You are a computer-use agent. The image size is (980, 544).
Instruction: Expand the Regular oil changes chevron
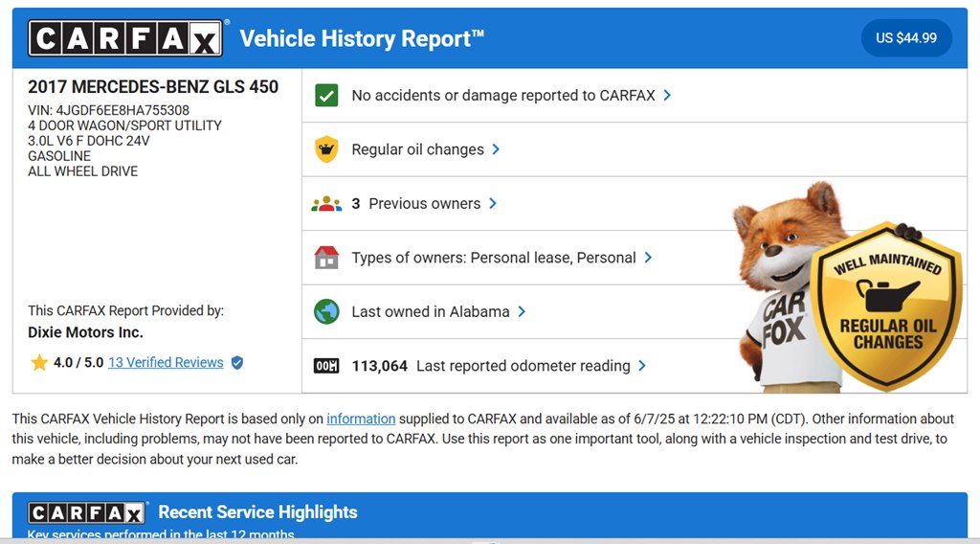496,149
